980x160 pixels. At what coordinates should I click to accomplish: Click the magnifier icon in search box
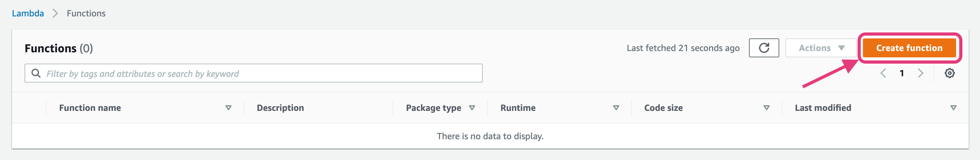[36, 73]
